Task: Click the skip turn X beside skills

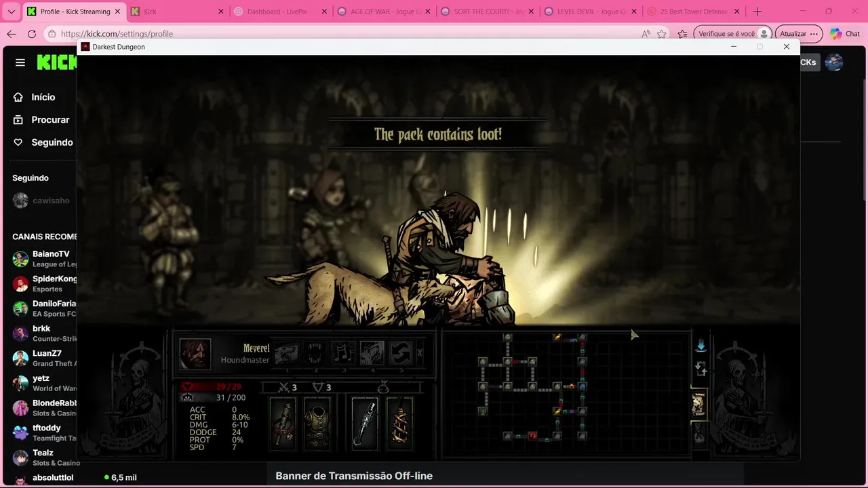Action: pyautogui.click(x=420, y=352)
